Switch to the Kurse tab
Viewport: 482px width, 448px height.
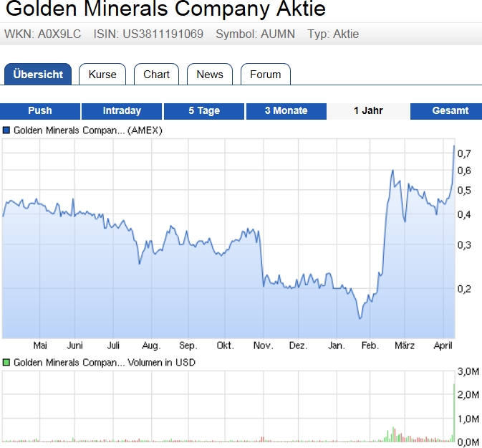102,75
